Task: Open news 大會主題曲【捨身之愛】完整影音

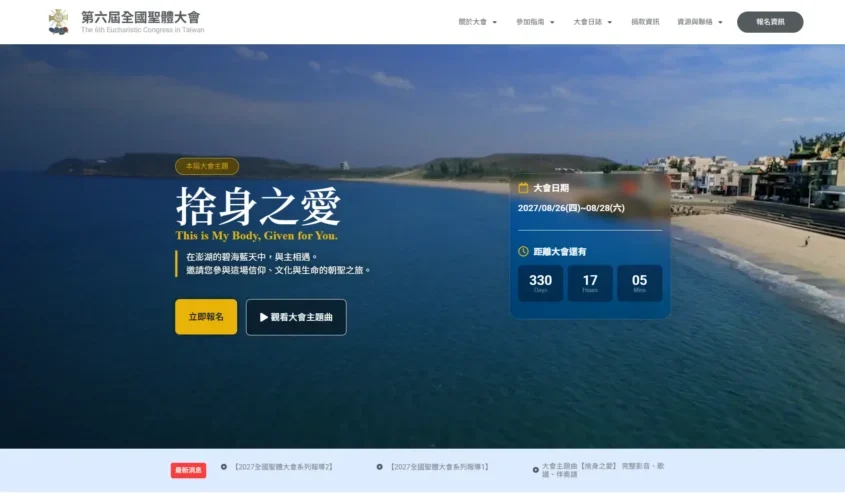Action: (603, 470)
